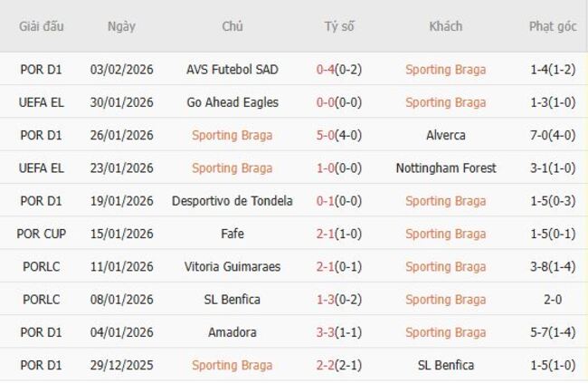Open the Amadora team link
This screenshot has height=383, width=588.
pyautogui.click(x=232, y=332)
